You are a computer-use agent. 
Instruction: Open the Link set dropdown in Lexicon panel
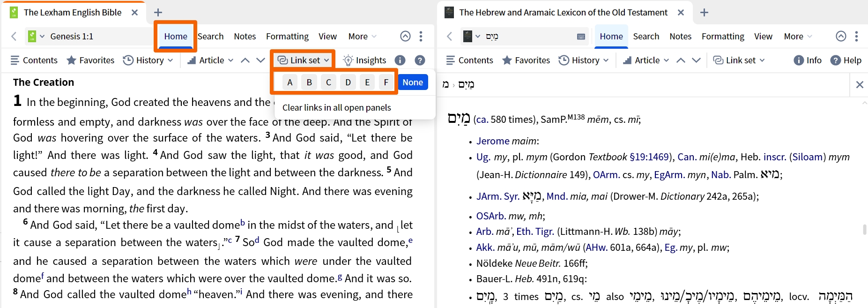pos(739,60)
